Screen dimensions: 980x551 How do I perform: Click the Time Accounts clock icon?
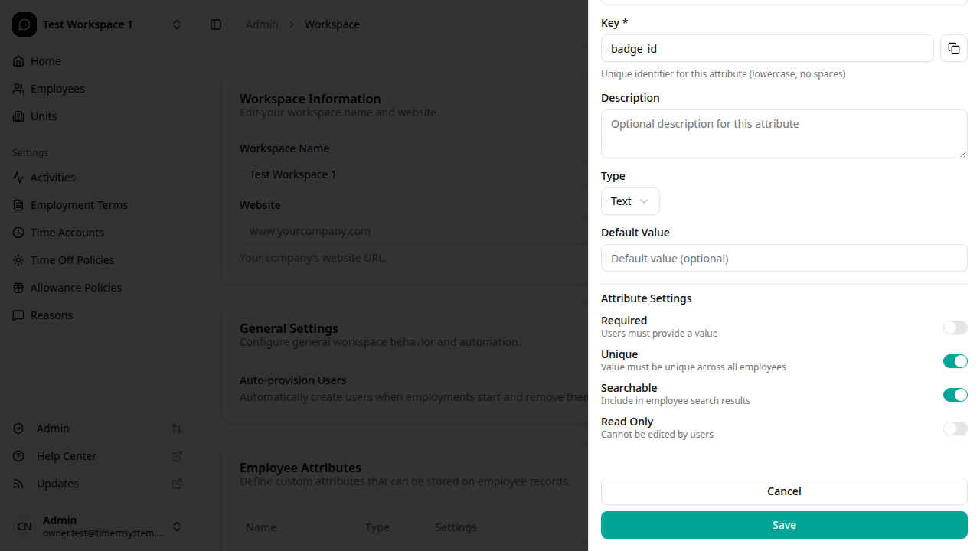pyautogui.click(x=18, y=232)
